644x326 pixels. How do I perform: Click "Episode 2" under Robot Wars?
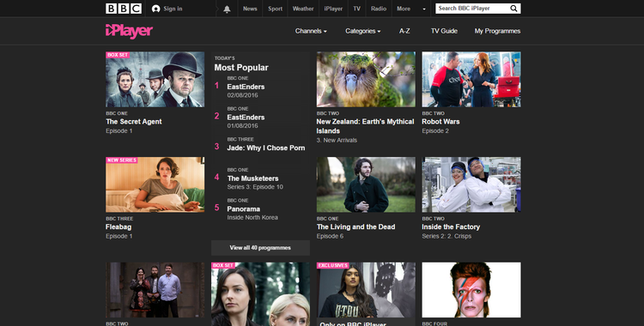click(x=435, y=131)
